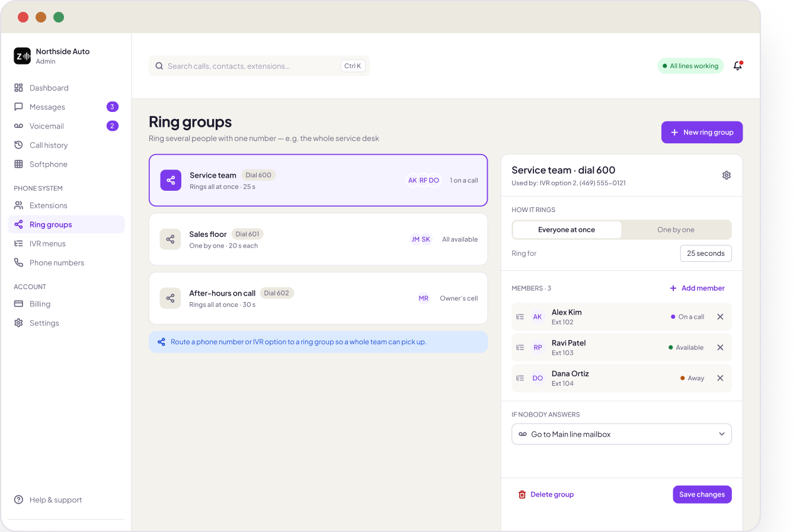Open ring group settings gear icon

point(727,175)
